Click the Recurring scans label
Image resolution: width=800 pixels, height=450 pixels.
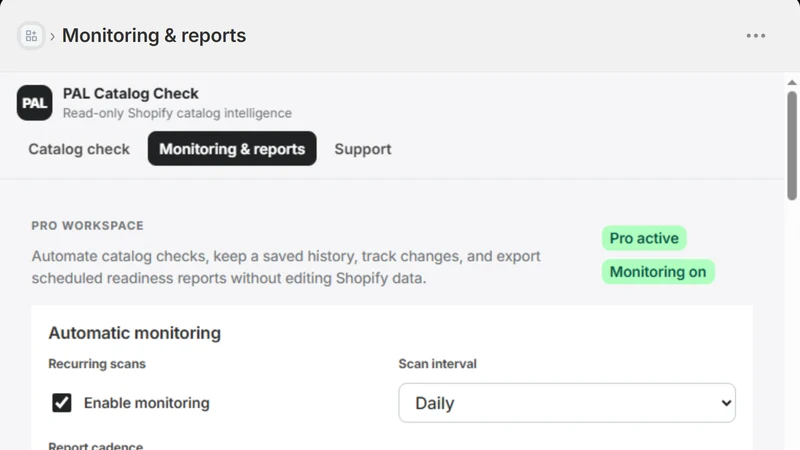(x=97, y=364)
